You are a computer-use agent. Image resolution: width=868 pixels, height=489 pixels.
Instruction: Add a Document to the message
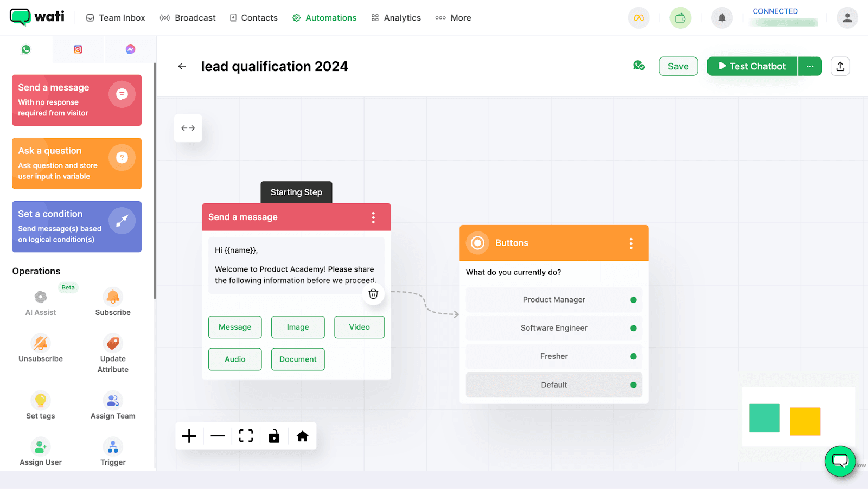click(x=298, y=359)
